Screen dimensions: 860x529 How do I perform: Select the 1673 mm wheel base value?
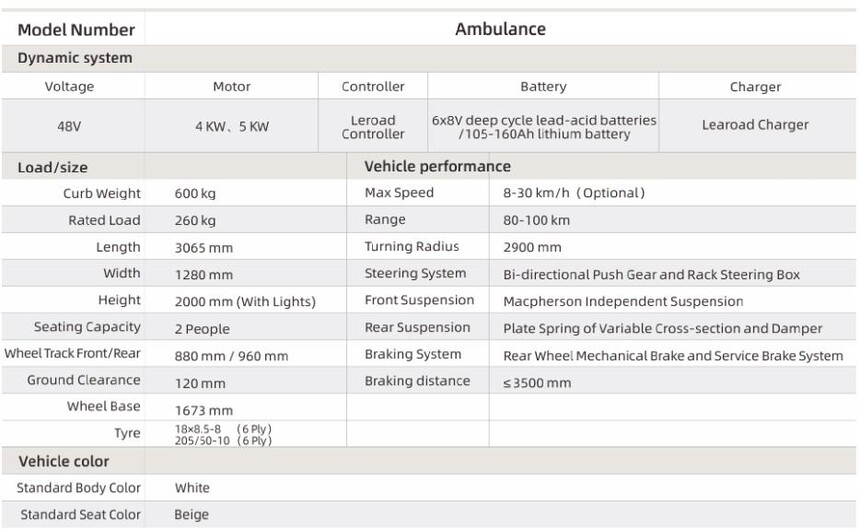pos(203,410)
